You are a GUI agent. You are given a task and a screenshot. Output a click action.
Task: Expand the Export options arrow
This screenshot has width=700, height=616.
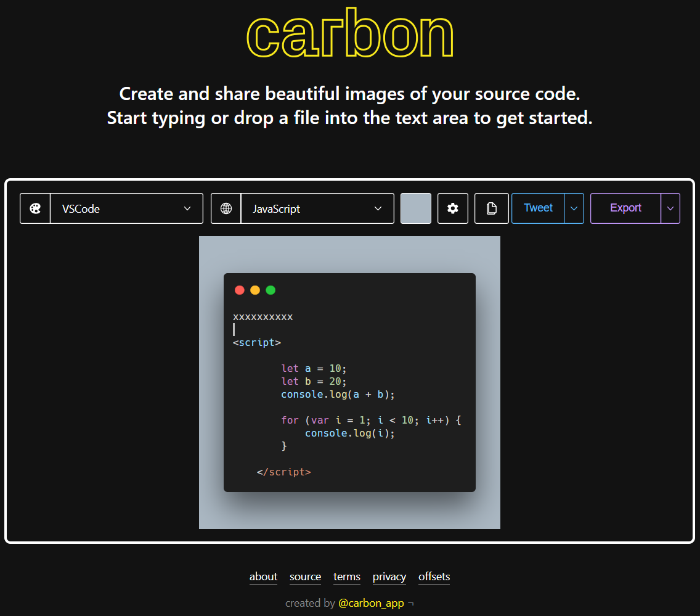pyautogui.click(x=670, y=208)
